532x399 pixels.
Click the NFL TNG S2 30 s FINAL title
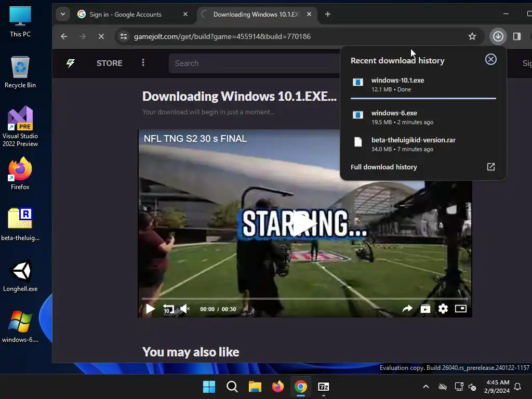195,139
